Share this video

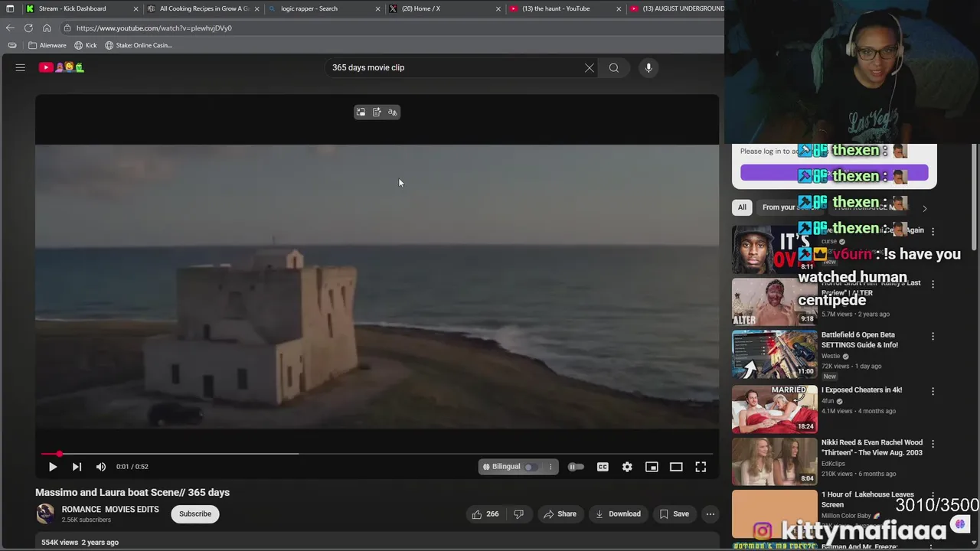[x=560, y=514]
